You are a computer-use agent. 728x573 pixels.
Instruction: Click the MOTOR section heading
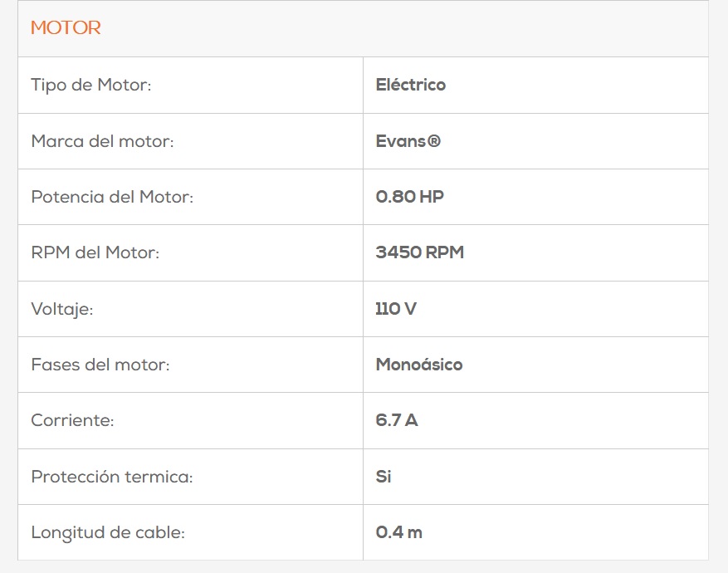66,28
